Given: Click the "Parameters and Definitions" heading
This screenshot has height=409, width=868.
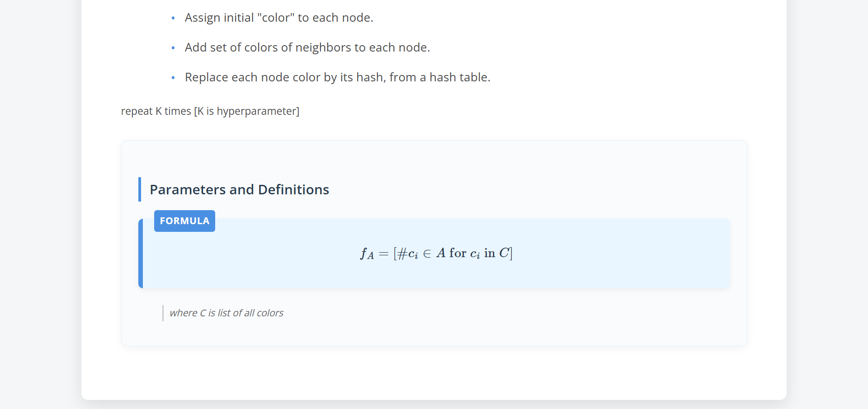Looking at the screenshot, I should point(239,190).
